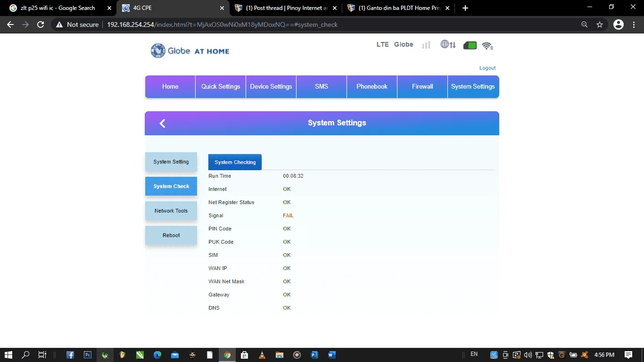The height and width of the screenshot is (362, 644).
Task: Open Task View on the taskbar
Action: (x=42, y=355)
